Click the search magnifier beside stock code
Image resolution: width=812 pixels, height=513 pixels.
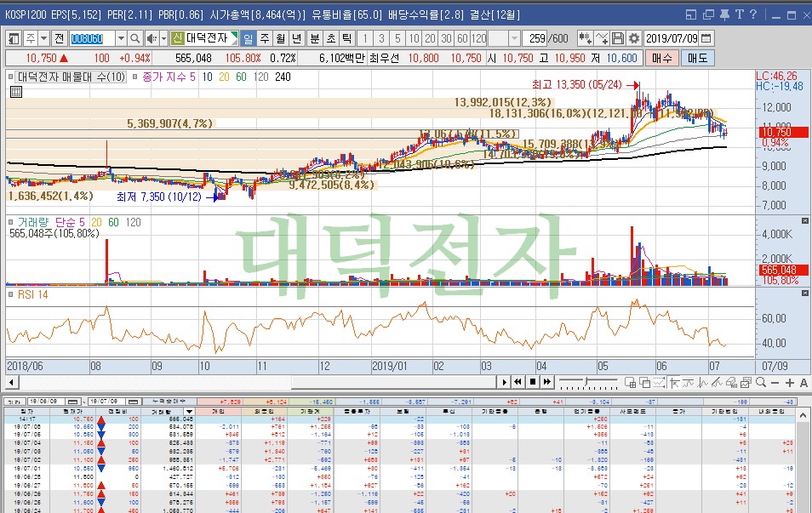(135, 38)
